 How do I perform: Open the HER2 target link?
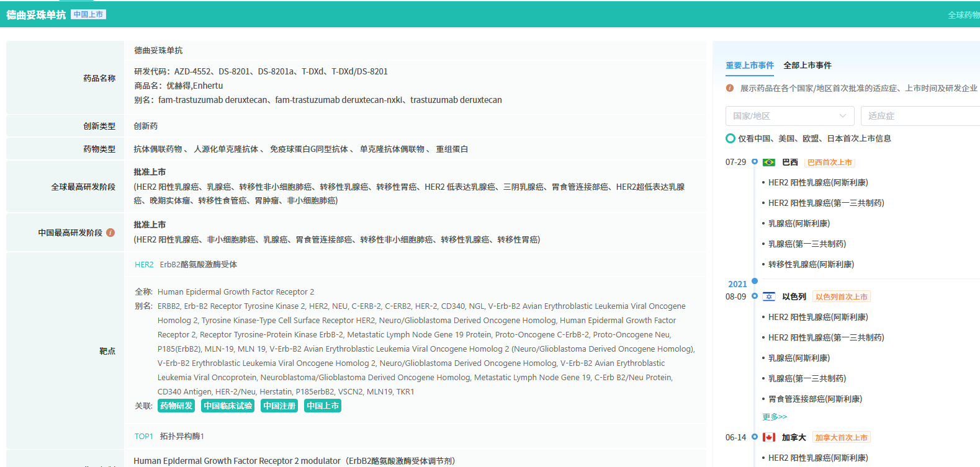click(144, 265)
